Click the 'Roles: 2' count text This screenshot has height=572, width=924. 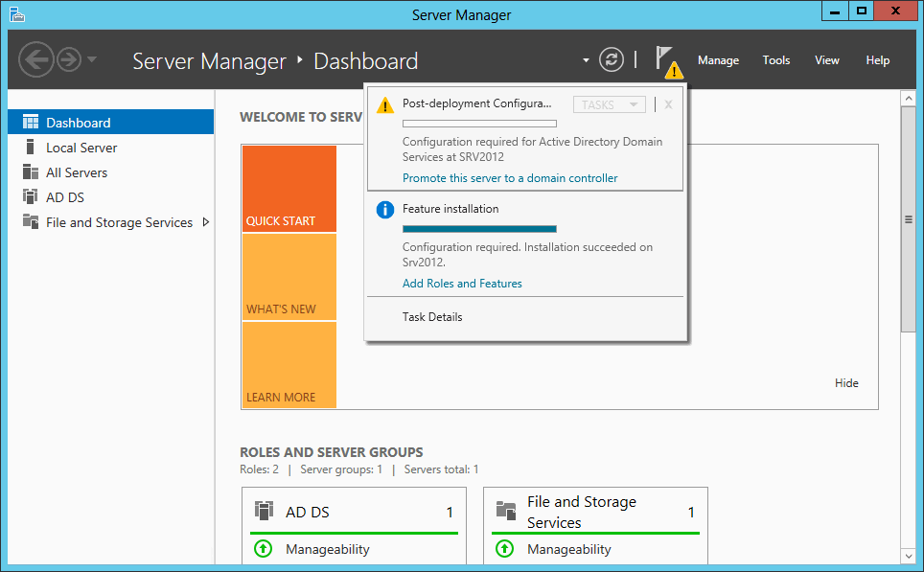[x=260, y=469]
